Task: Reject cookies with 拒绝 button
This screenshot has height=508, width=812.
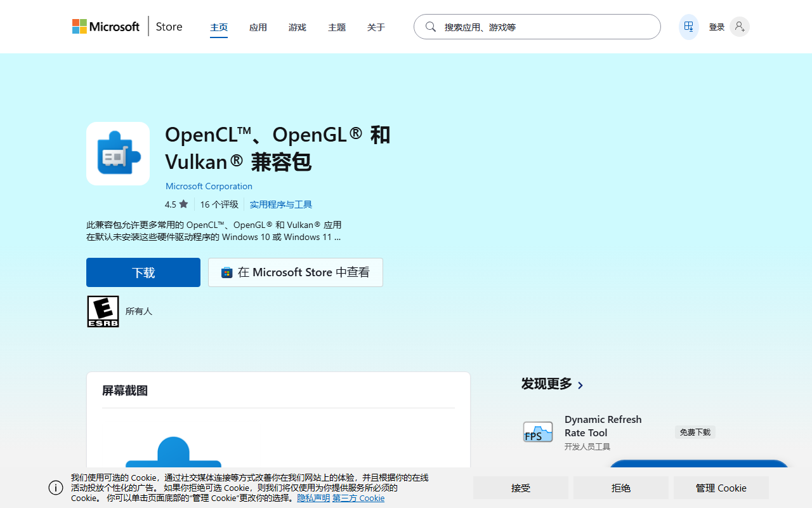Action: click(621, 488)
